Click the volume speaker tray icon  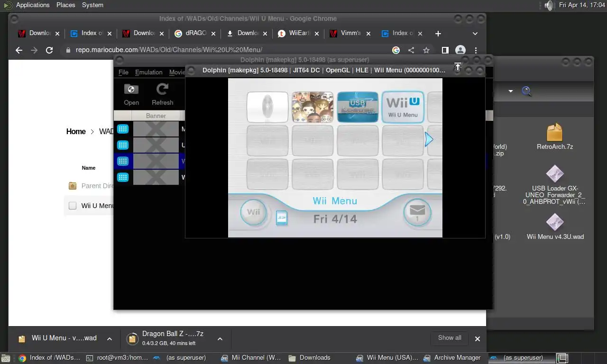pyautogui.click(x=548, y=5)
